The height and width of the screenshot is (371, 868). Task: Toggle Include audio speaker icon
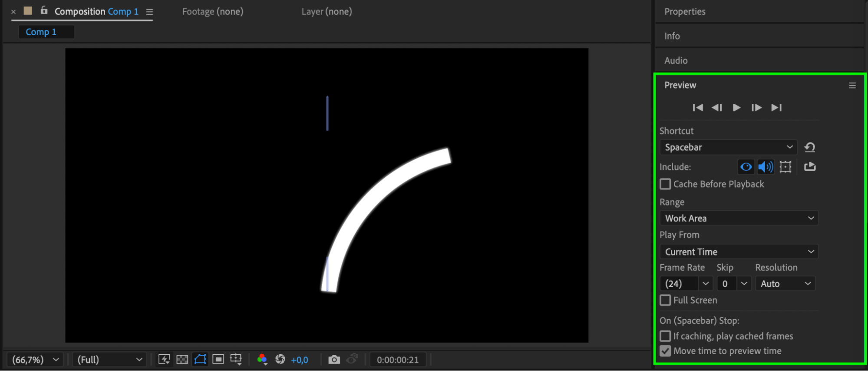[x=765, y=167]
